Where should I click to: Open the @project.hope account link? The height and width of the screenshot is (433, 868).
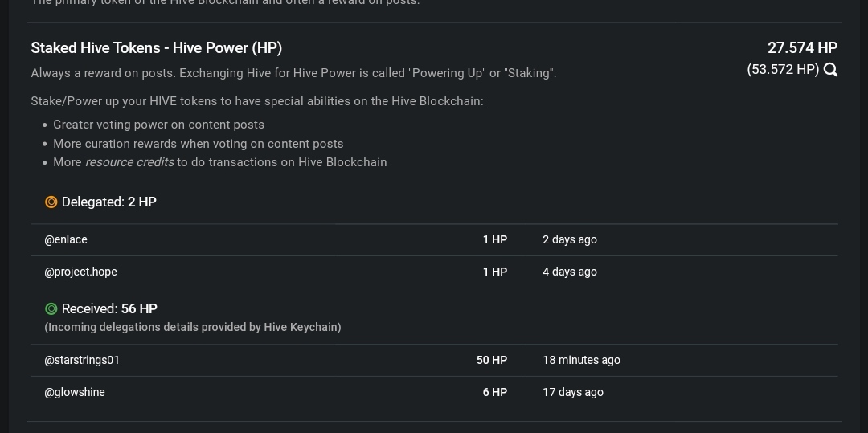tap(81, 272)
